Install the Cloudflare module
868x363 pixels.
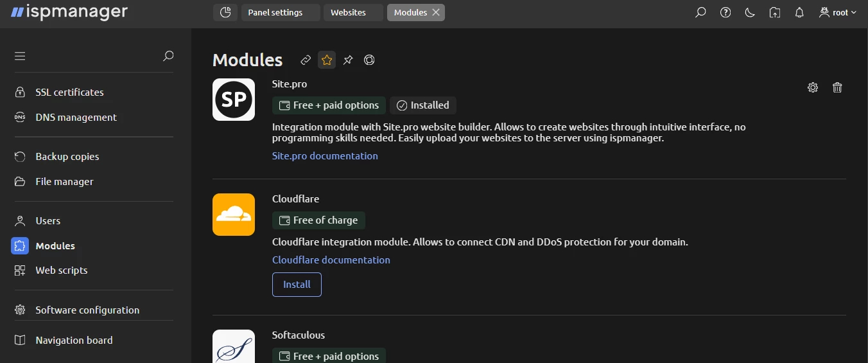pos(297,285)
